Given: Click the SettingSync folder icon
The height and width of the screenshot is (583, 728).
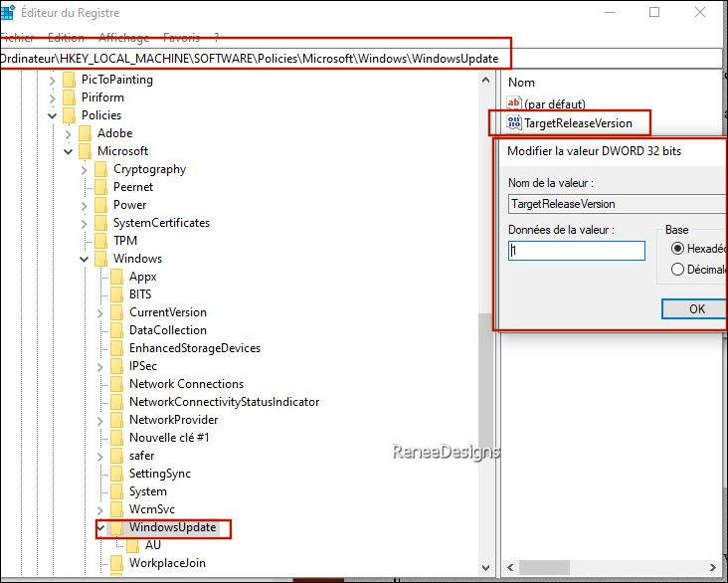Looking at the screenshot, I should (x=117, y=474).
